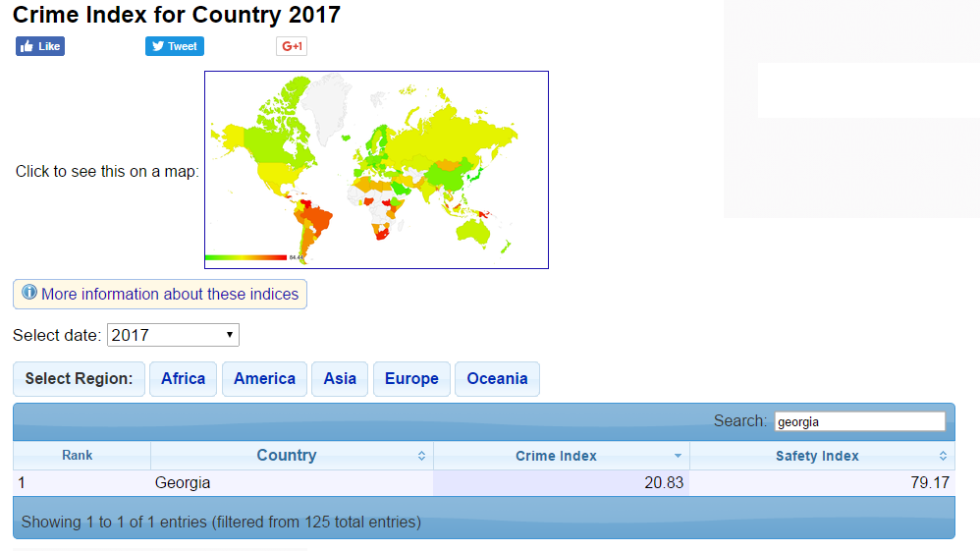Click the Rank column header

[x=77, y=456]
